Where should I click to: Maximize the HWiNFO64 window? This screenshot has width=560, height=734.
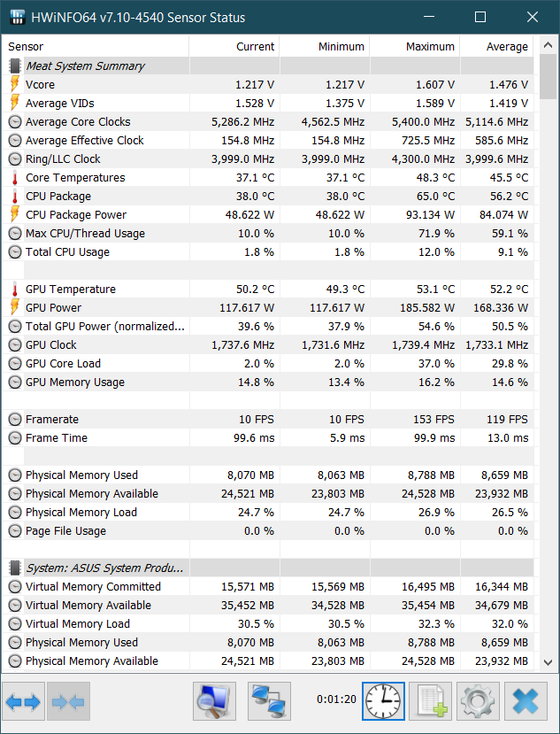point(480,18)
